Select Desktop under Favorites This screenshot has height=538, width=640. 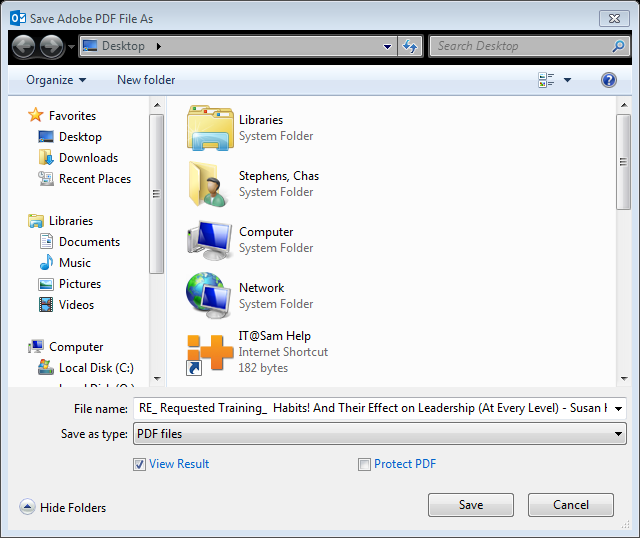[x=80, y=137]
